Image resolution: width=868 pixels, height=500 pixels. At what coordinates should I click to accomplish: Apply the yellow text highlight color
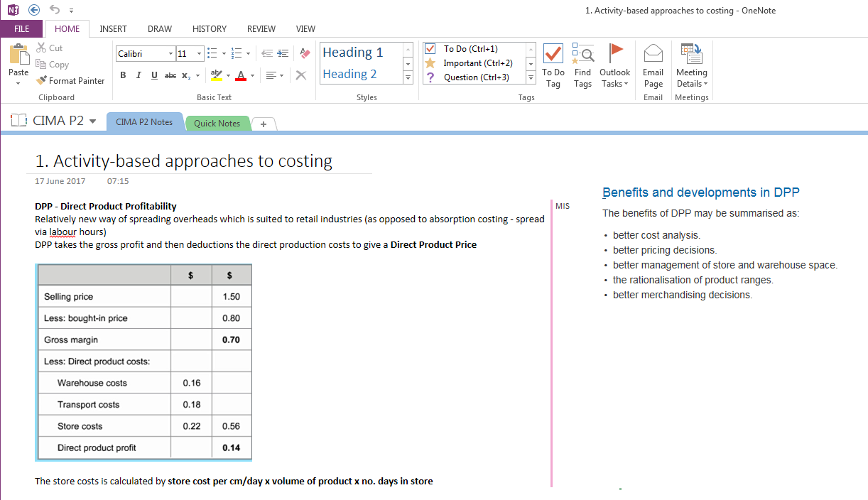coord(217,75)
